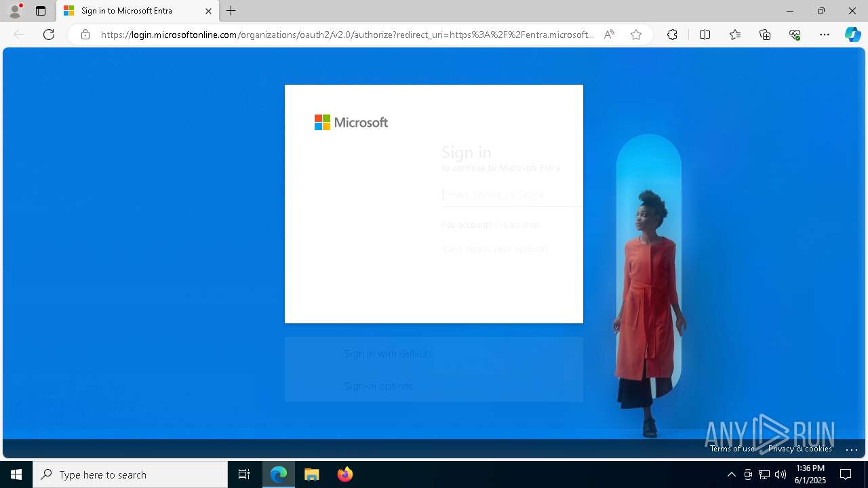
Task: Open Browser essentials icon
Action: 795,35
